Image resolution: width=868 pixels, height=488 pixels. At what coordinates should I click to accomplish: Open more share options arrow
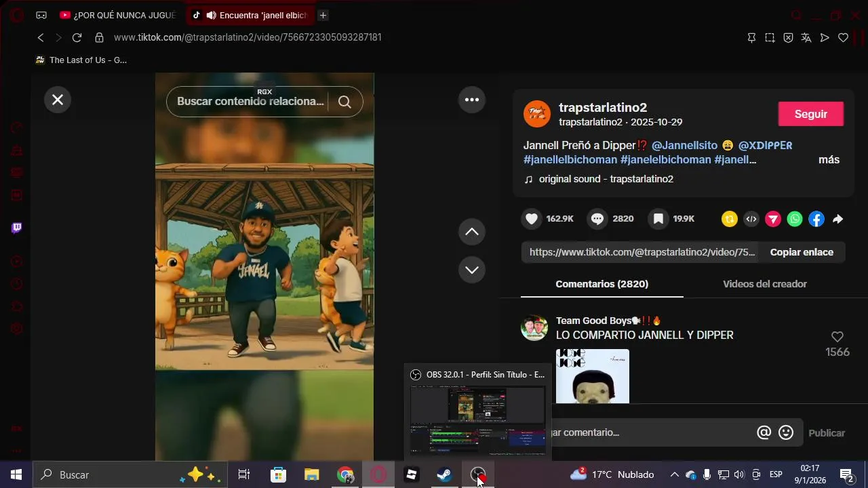pyautogui.click(x=838, y=219)
